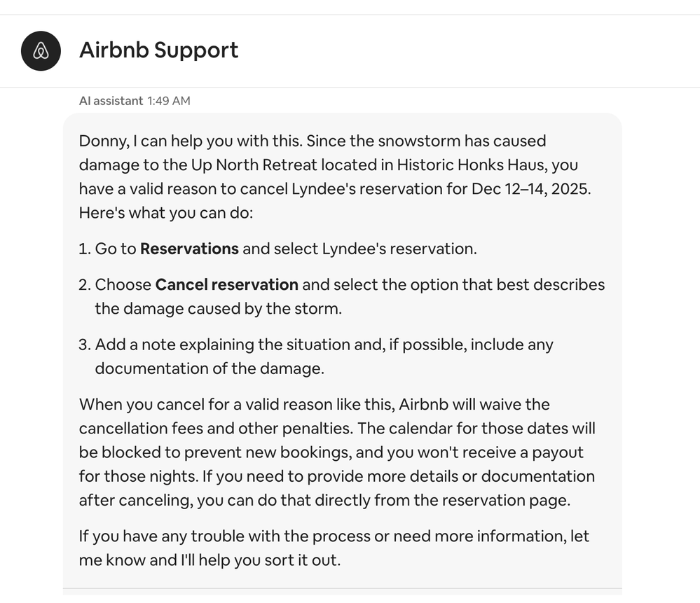
Task: Select the opening paragraph addressed to Donny
Action: tap(335, 176)
